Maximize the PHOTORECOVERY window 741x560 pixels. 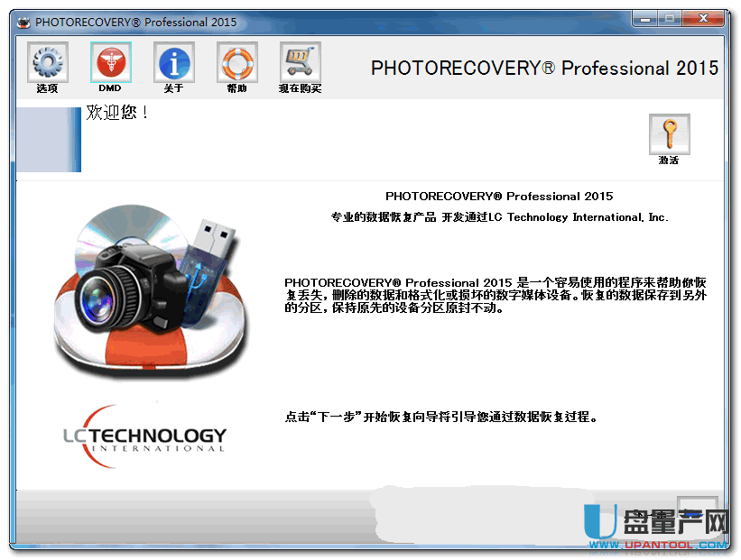670,18
